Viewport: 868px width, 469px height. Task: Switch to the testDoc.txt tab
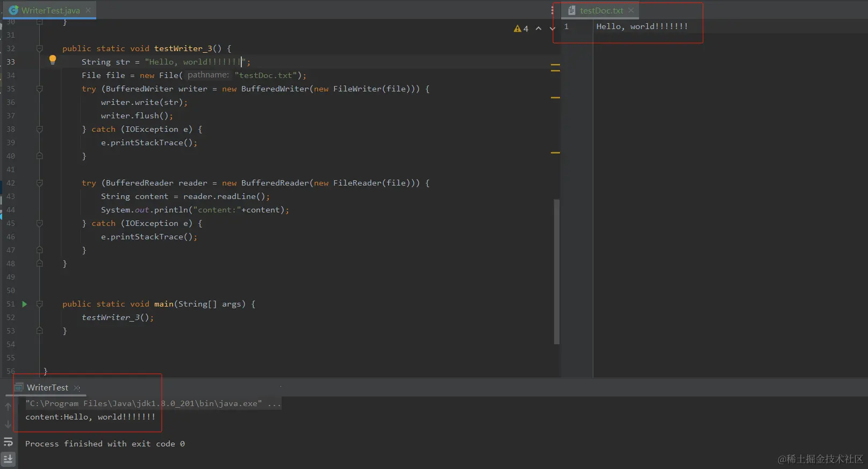point(601,10)
